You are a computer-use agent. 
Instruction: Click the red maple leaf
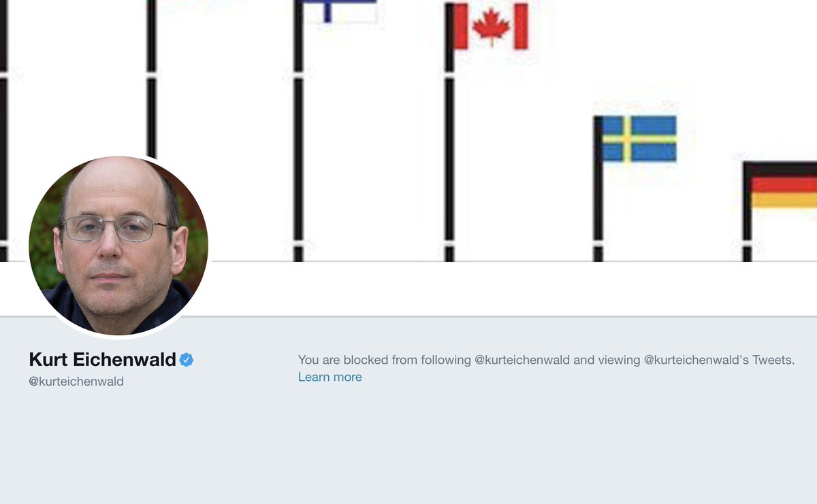(491, 27)
